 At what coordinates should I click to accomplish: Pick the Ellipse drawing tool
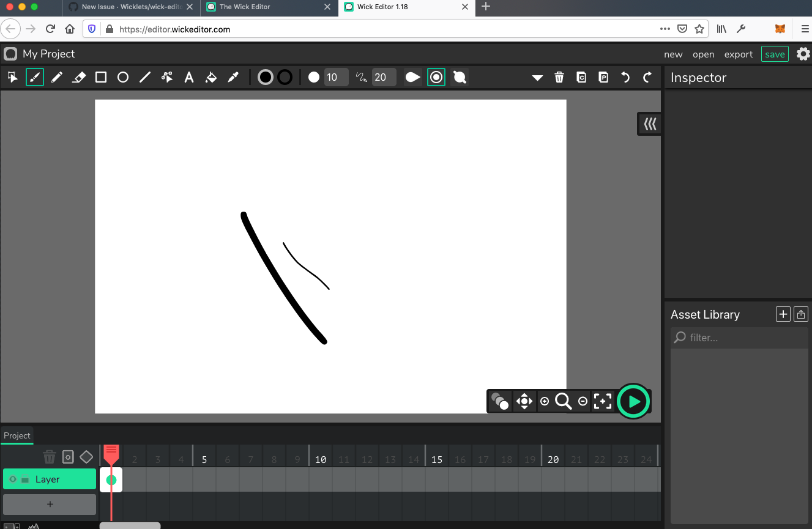(x=122, y=77)
